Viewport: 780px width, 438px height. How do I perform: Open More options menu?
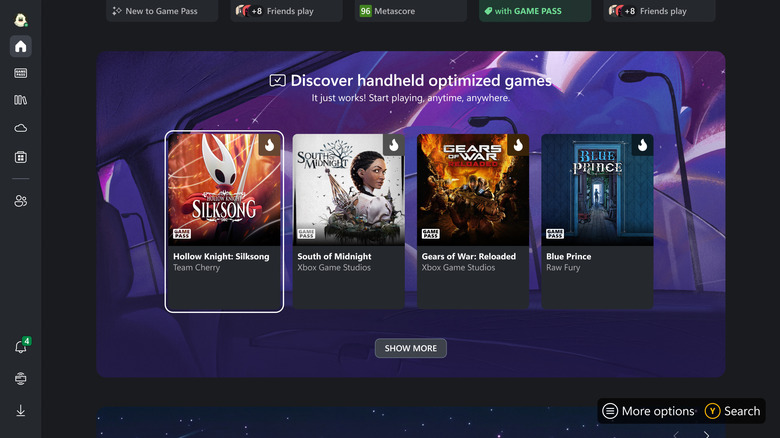(x=648, y=411)
